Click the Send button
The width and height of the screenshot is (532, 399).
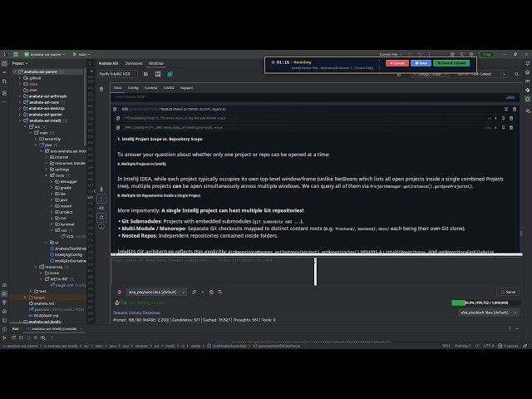(508, 292)
